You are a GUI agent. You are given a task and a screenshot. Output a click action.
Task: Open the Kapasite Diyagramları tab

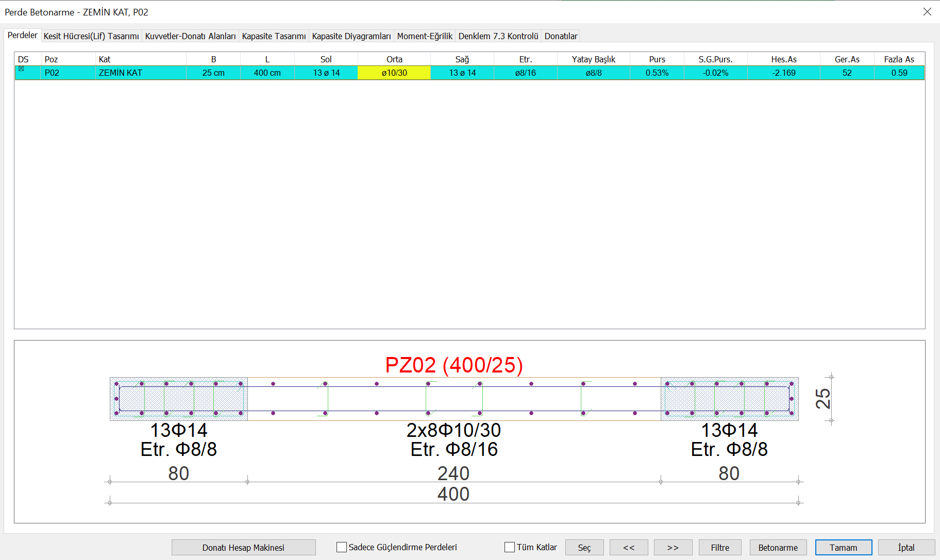click(x=351, y=36)
